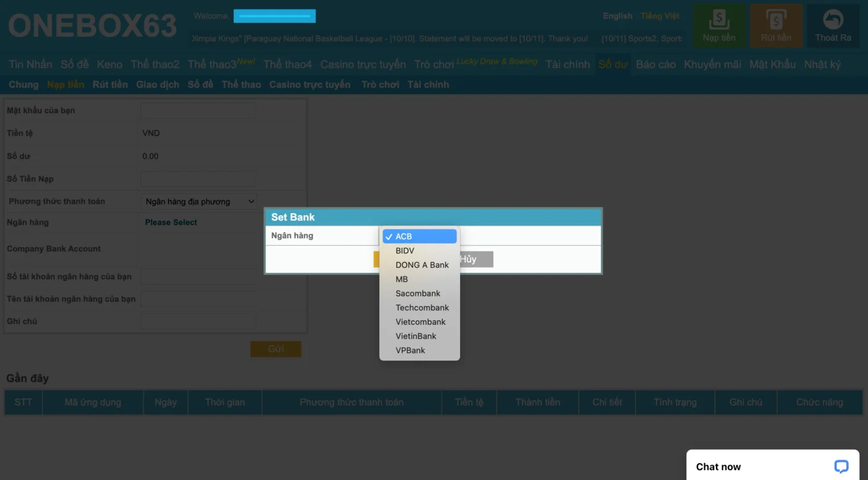The width and height of the screenshot is (868, 480).
Task: Select BIDV from the bank list
Action: click(405, 251)
